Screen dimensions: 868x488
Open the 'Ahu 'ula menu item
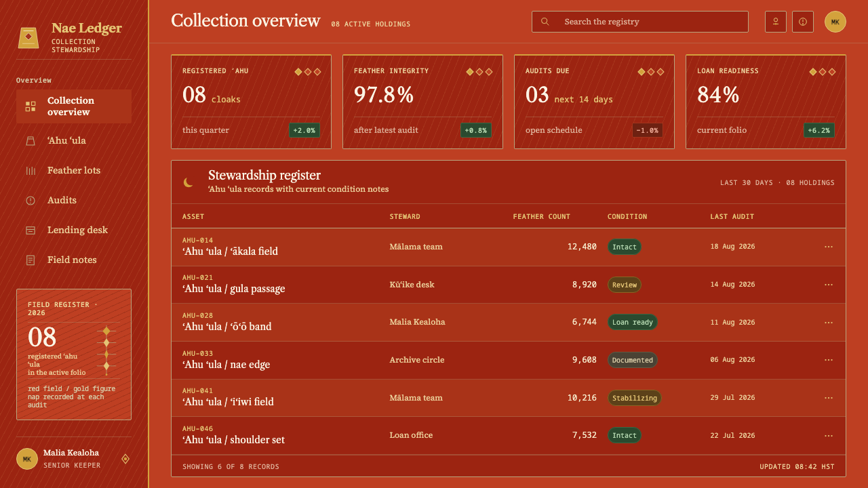point(74,141)
